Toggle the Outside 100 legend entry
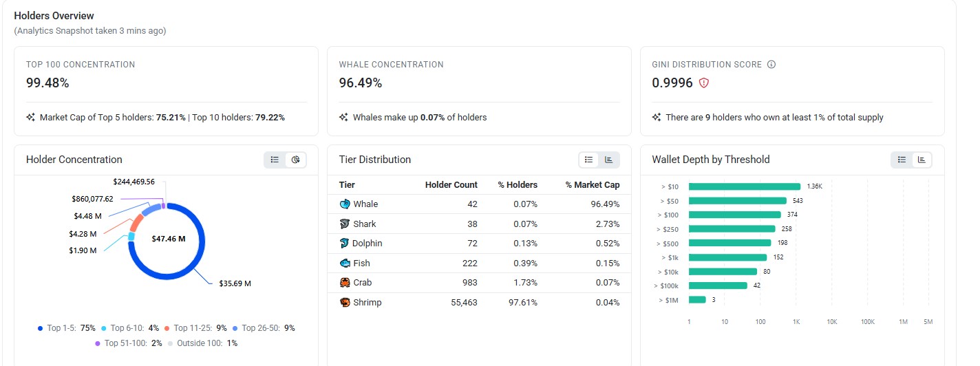The width and height of the screenshot is (980, 366). click(202, 343)
